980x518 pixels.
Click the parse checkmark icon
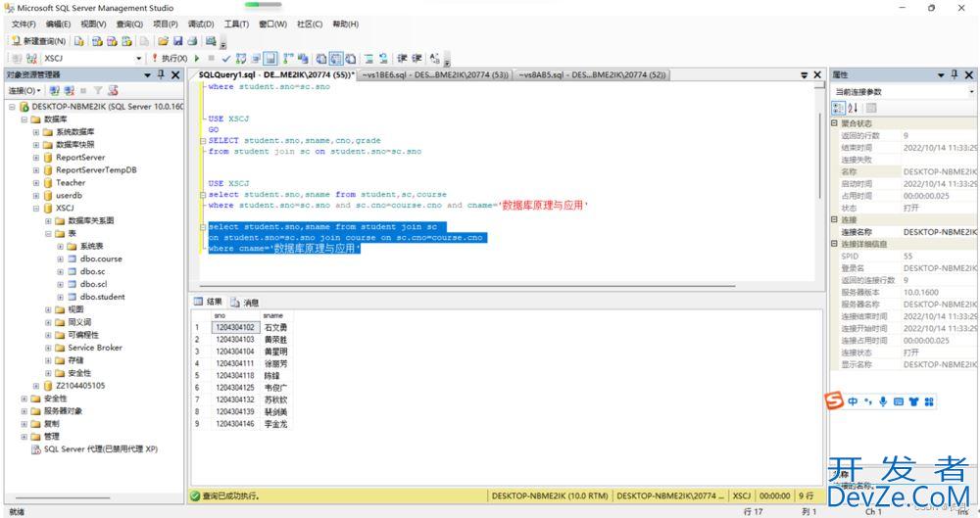pyautogui.click(x=226, y=59)
